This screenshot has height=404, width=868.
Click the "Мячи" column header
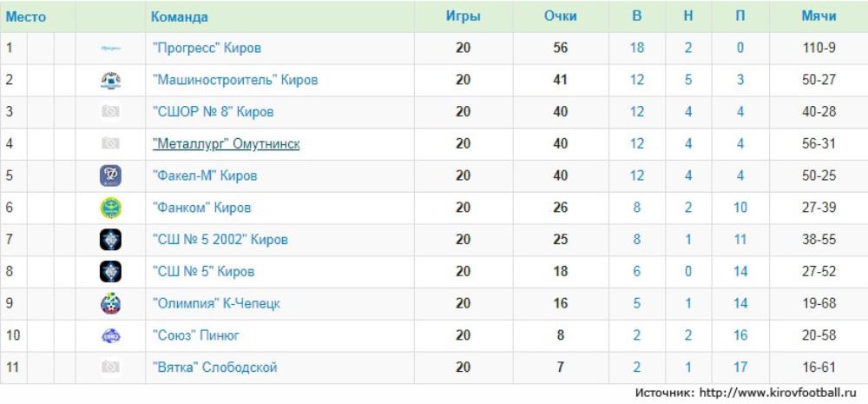819,17
